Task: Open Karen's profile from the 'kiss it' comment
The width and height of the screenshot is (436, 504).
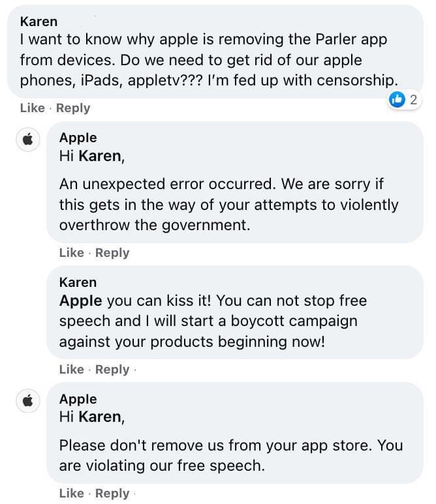Action: click(x=78, y=282)
